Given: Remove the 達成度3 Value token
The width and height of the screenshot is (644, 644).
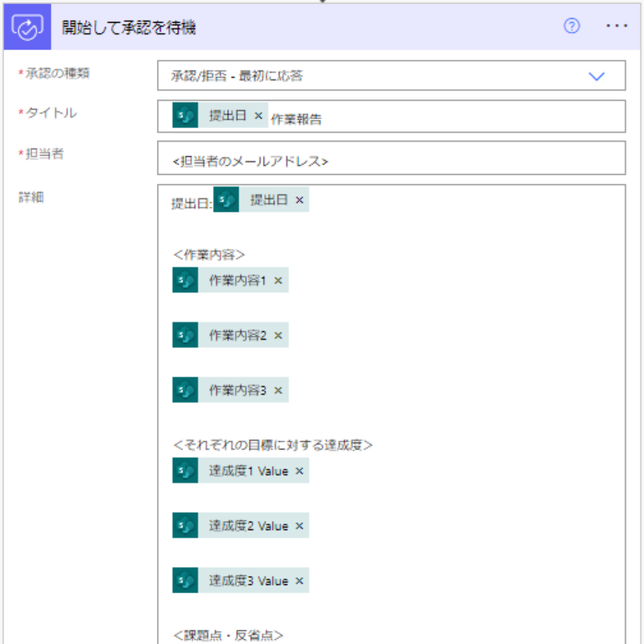Looking at the screenshot, I should (299, 581).
